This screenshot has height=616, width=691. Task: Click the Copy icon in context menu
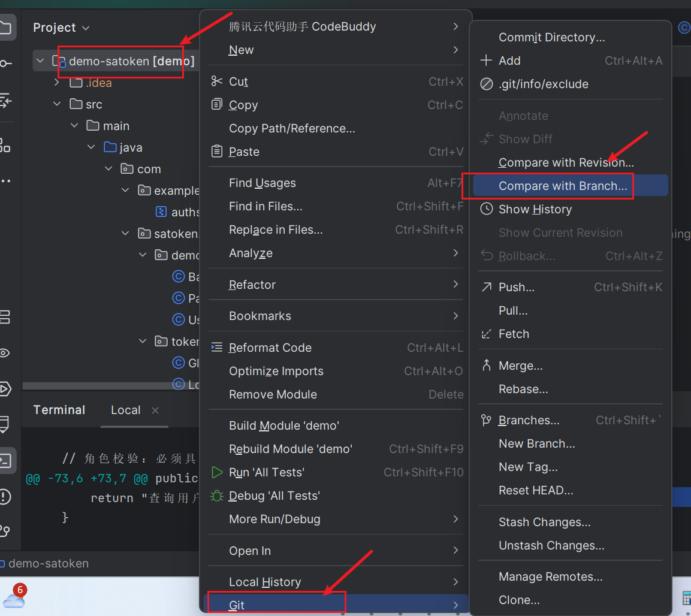pyautogui.click(x=216, y=104)
